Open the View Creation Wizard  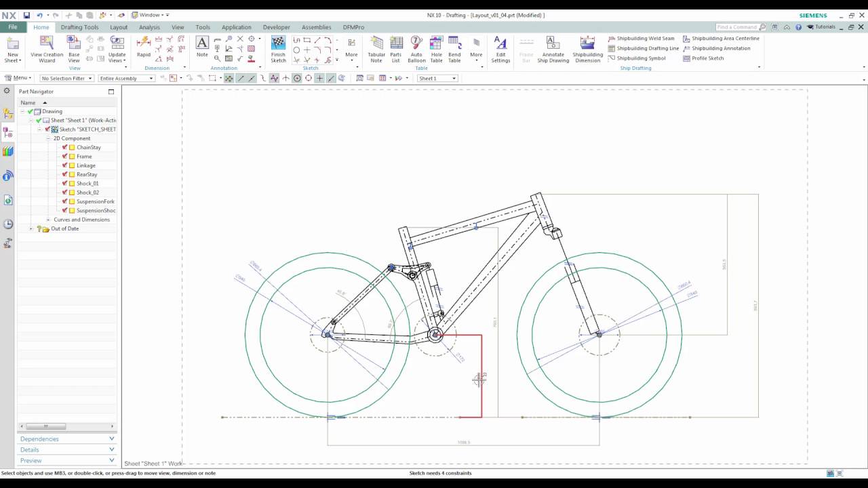pyautogui.click(x=47, y=43)
